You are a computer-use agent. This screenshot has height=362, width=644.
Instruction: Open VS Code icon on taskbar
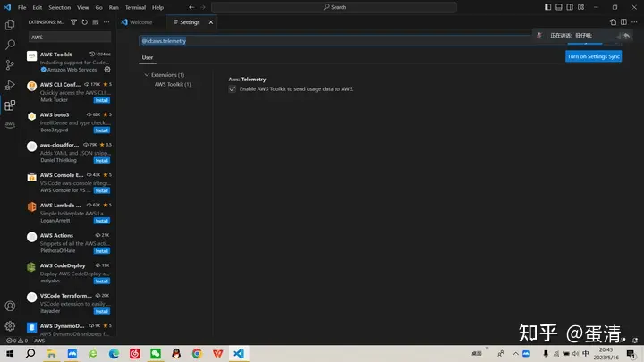tap(239, 353)
